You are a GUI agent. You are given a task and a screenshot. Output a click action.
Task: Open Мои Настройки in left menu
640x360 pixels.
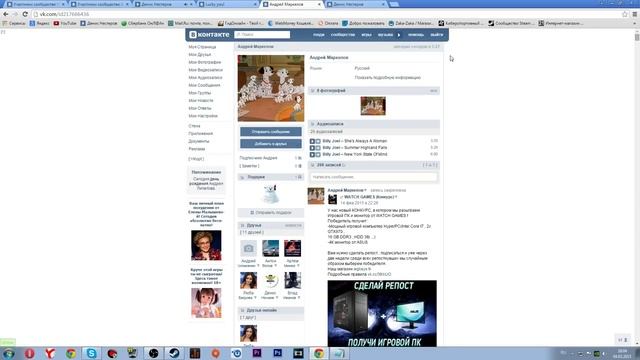point(203,116)
